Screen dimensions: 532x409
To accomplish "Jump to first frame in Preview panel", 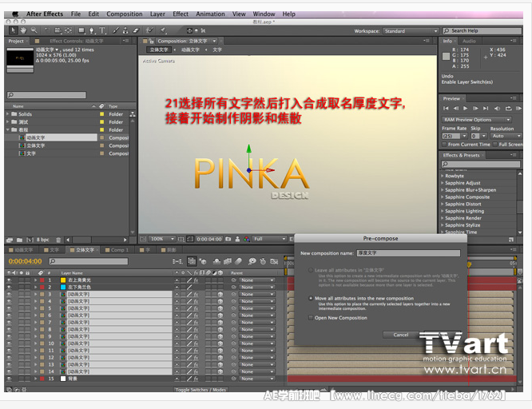I will (446, 109).
